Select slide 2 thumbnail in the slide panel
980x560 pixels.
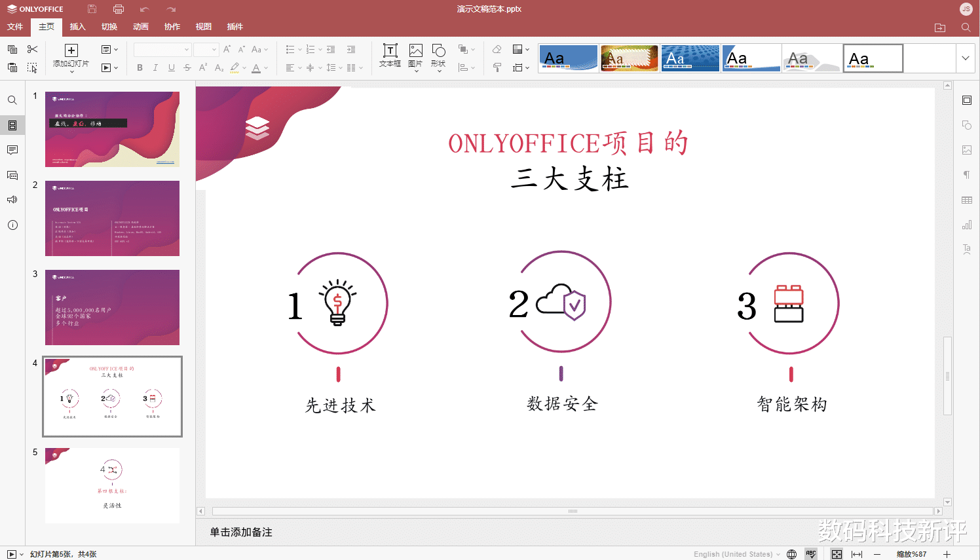tap(112, 218)
